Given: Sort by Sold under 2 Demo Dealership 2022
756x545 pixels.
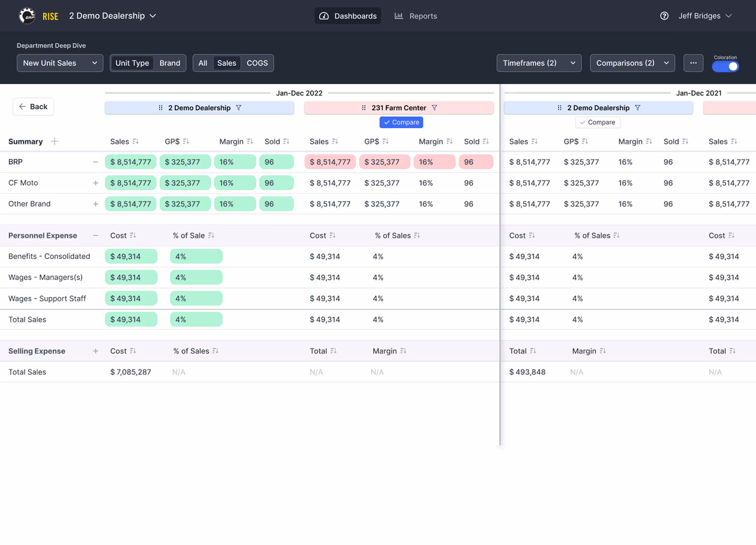Looking at the screenshot, I should point(286,141).
